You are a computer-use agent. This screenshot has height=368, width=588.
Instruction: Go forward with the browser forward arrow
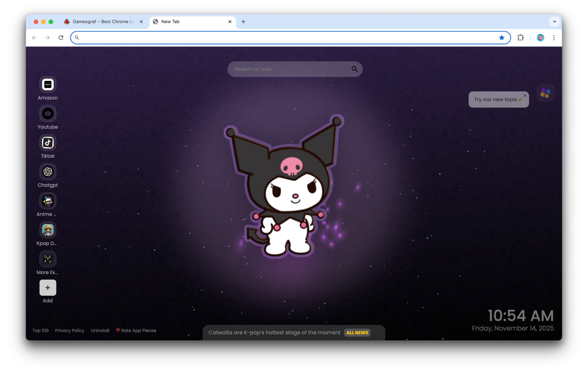pyautogui.click(x=47, y=38)
